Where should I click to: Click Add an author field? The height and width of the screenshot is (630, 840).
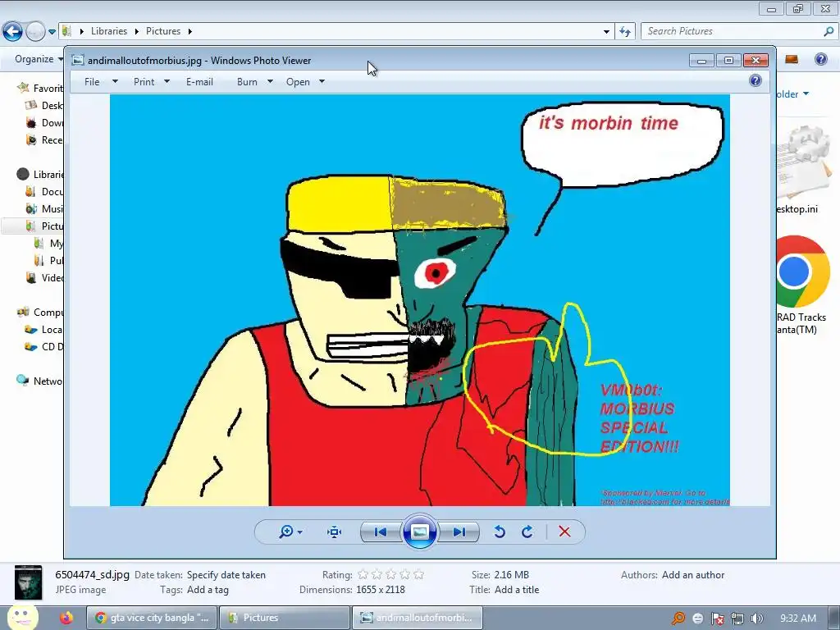(x=693, y=575)
